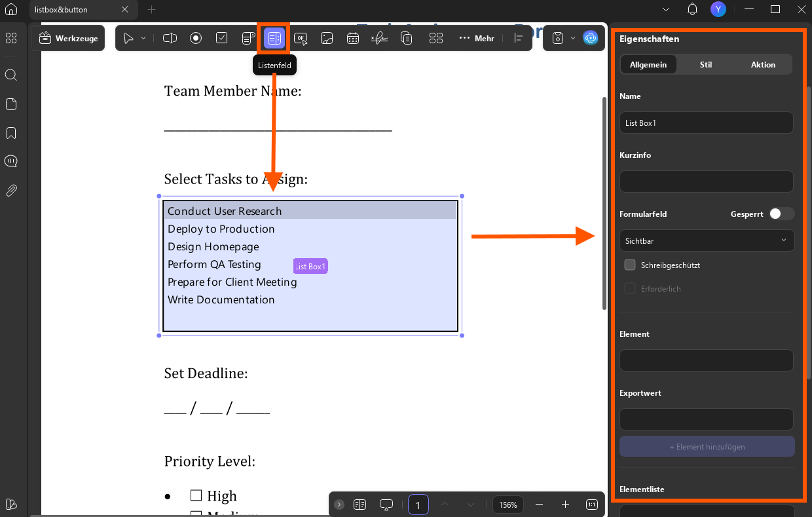Switch to the Aktion tab
Image resolution: width=812 pixels, height=517 pixels.
(763, 64)
